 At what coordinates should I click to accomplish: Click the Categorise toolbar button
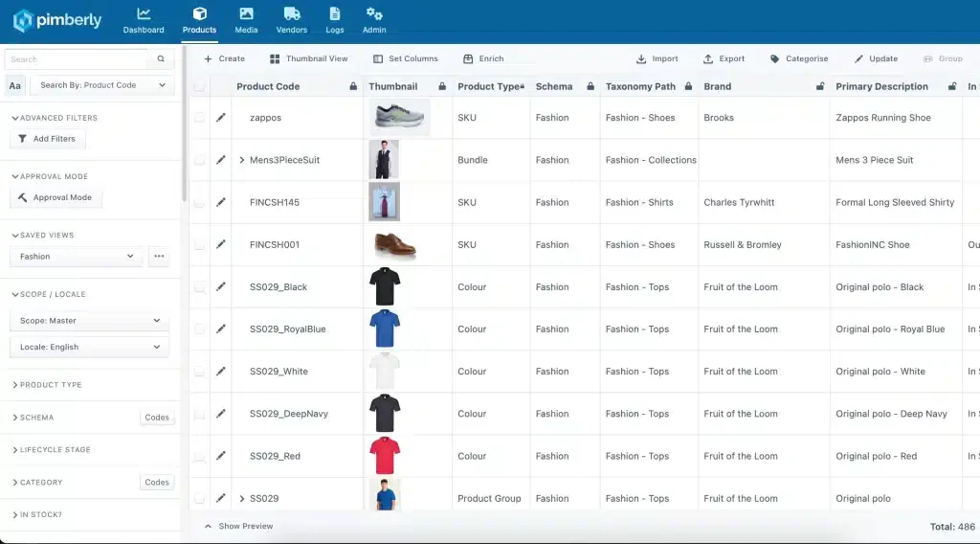[x=799, y=58]
